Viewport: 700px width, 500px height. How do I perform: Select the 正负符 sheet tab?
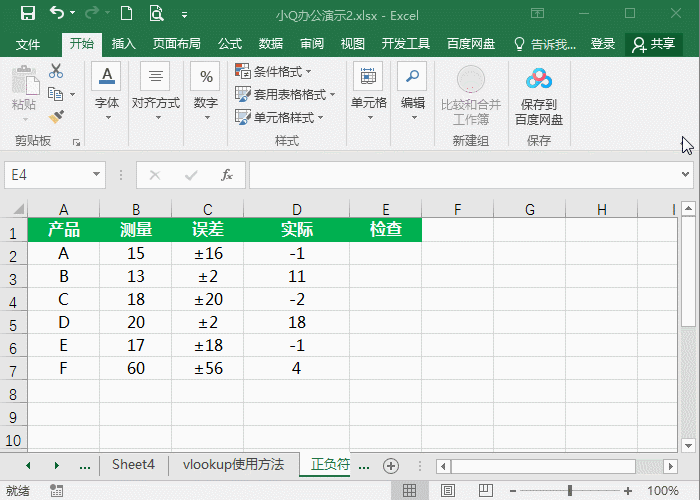click(325, 465)
